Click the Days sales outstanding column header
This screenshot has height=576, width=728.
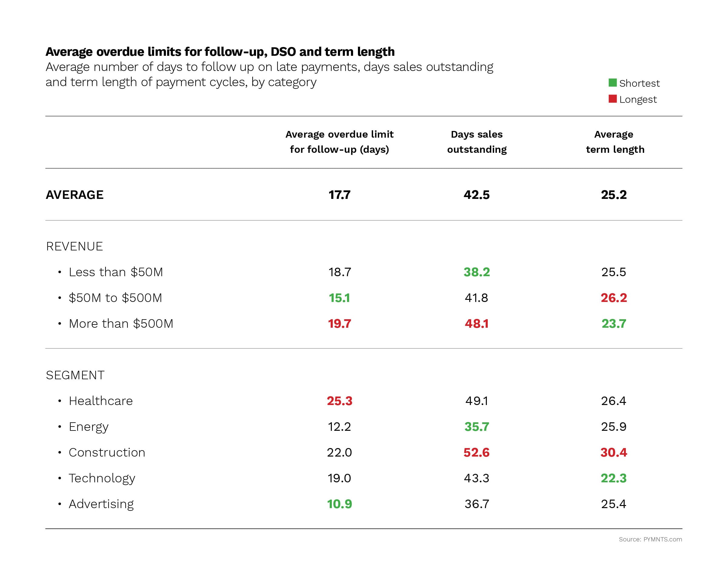click(x=476, y=142)
